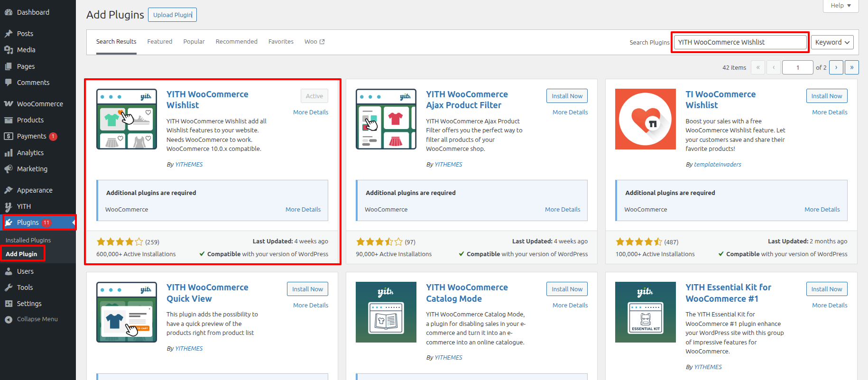This screenshot has width=868, height=380.
Task: Click the Plugins plug icon
Action: pyautogui.click(x=9, y=222)
